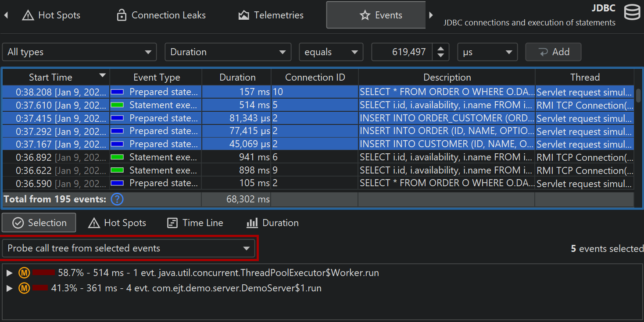Viewport: 644px width, 322px height.
Task: Select the Time Line view toggle
Action: 195,223
